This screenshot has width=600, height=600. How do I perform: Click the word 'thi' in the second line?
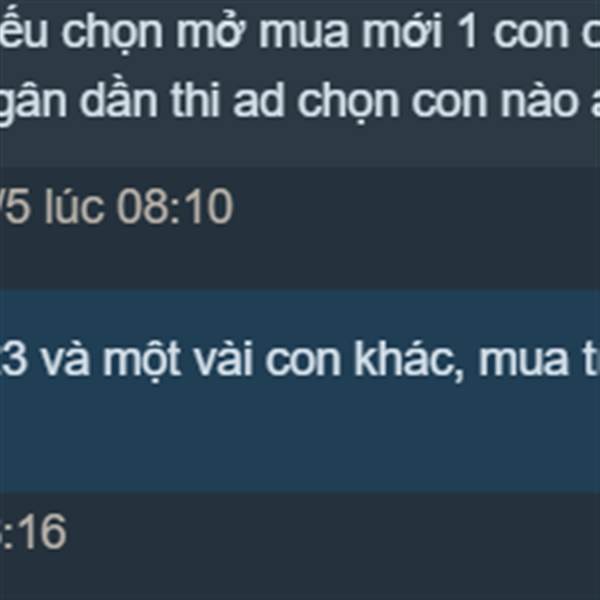point(195,99)
